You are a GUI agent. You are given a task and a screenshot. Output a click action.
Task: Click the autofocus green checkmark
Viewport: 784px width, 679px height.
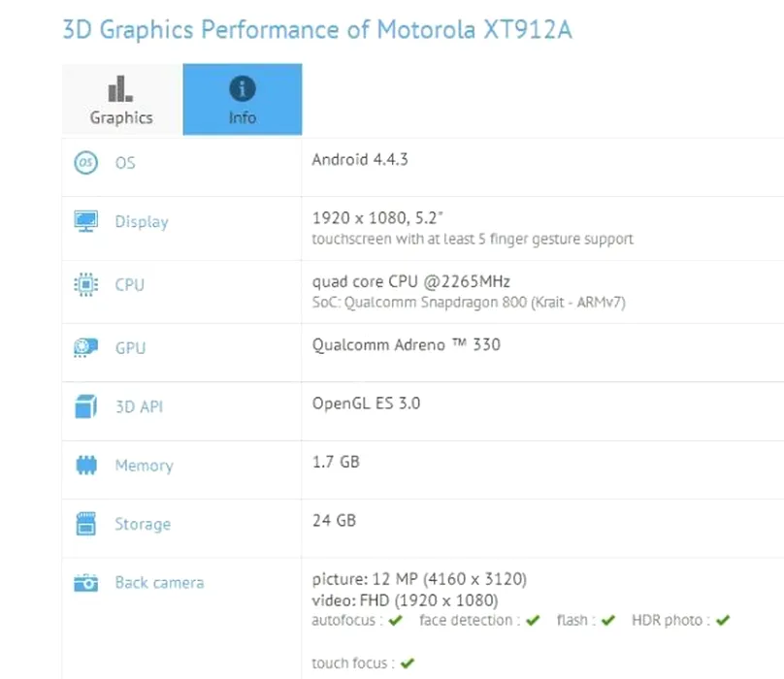pyautogui.click(x=396, y=621)
